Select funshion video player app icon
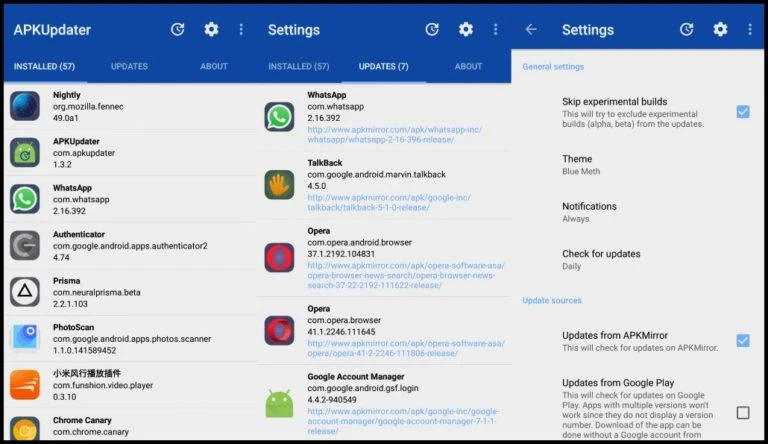The image size is (768, 444). tap(24, 385)
